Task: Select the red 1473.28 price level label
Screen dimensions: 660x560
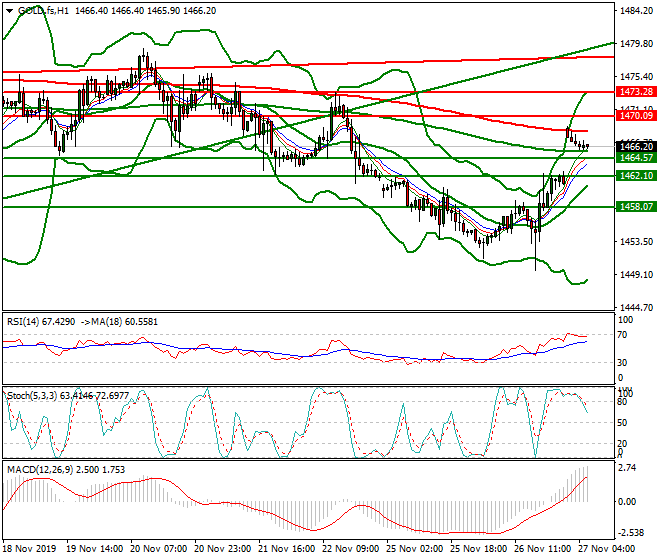Action: pyautogui.click(x=636, y=91)
